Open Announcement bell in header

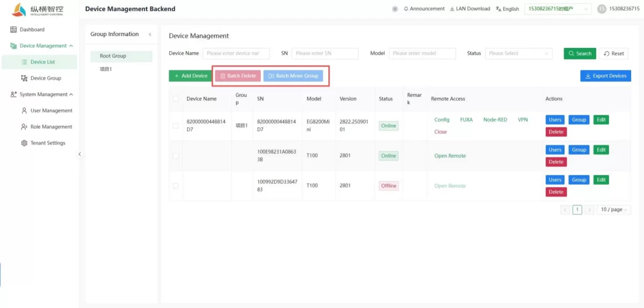tap(424, 9)
